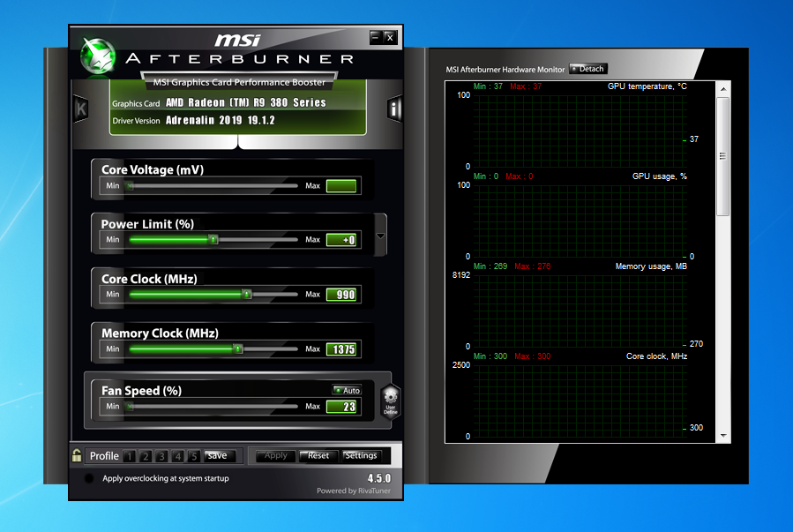Click the monitor scrollbar down arrow
The image size is (793, 532).
pyautogui.click(x=723, y=436)
